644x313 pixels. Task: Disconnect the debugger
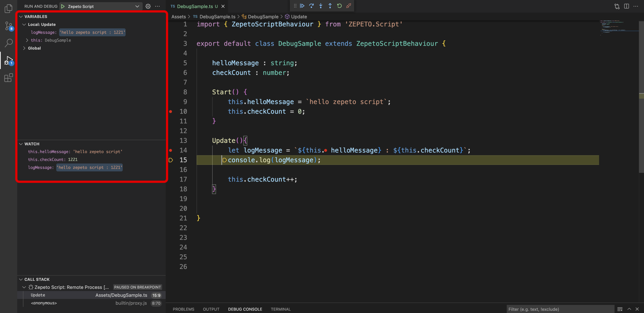click(x=349, y=6)
